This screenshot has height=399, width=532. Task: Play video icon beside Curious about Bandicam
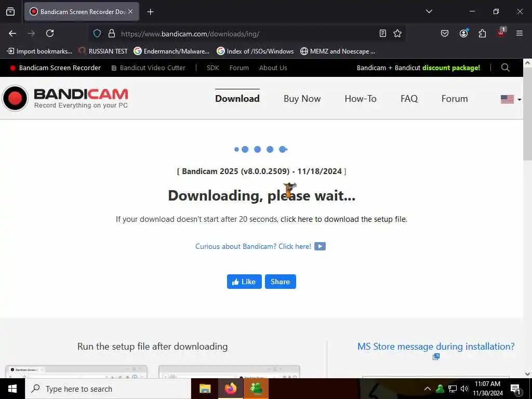coord(320,246)
